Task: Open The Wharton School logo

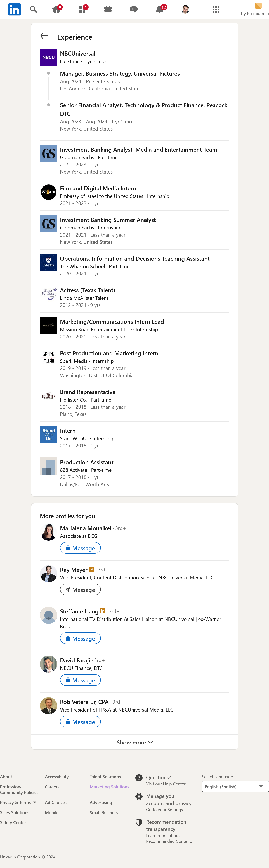Action: tap(49, 262)
